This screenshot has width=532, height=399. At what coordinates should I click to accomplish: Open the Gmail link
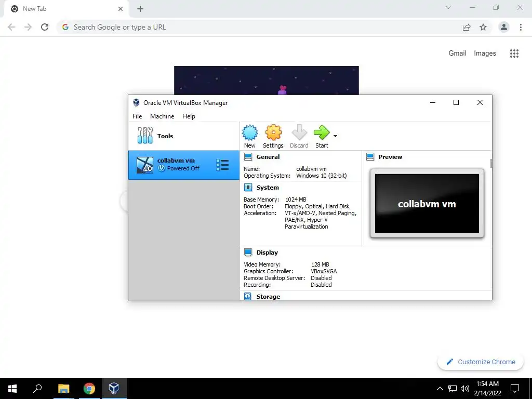click(x=457, y=54)
